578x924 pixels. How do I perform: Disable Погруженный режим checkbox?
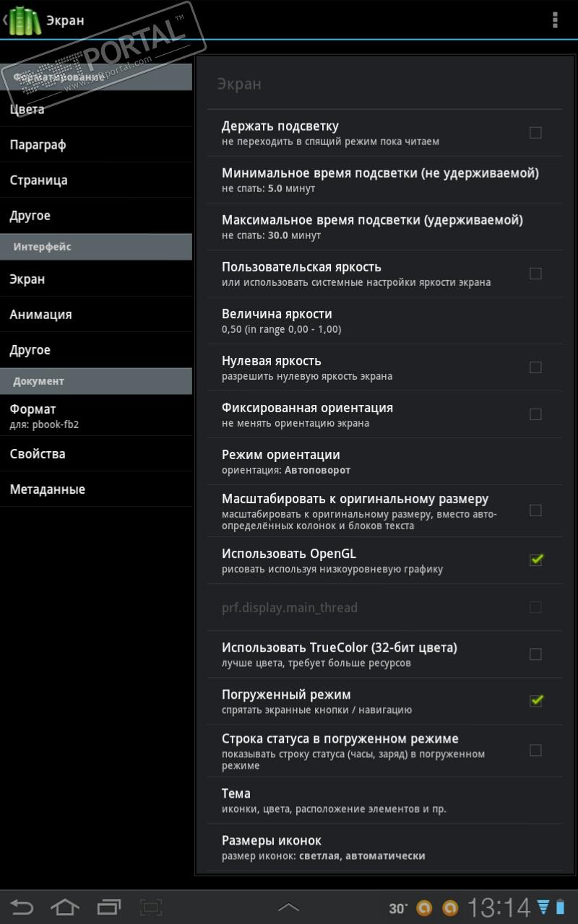pyautogui.click(x=535, y=700)
